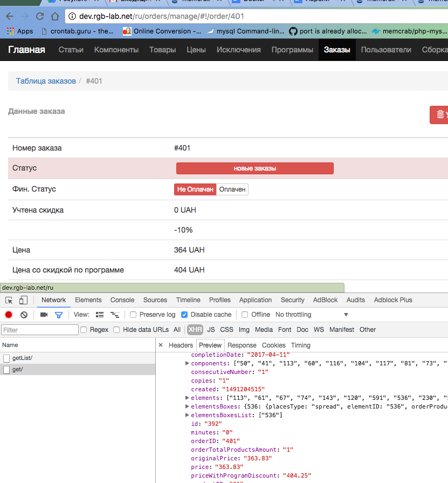
Task: Expand the components array in preview
Action: coord(187,364)
